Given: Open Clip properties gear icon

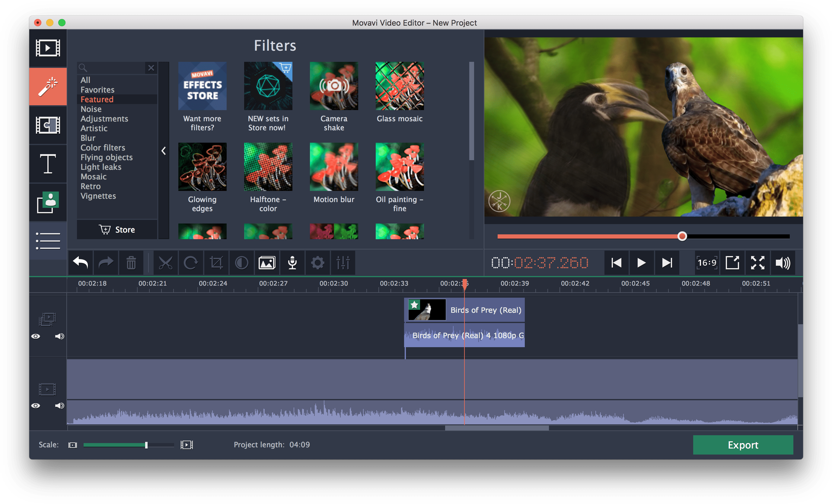Looking at the screenshot, I should (x=317, y=263).
